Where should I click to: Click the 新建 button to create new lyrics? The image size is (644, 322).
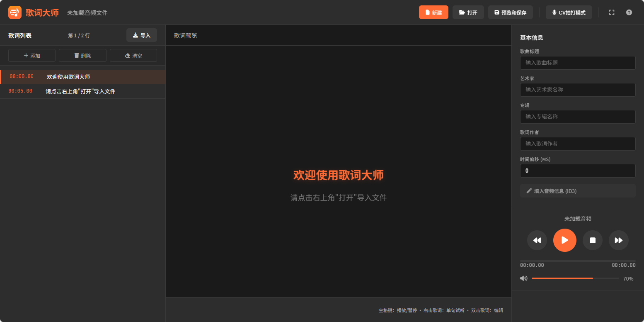coord(433,12)
